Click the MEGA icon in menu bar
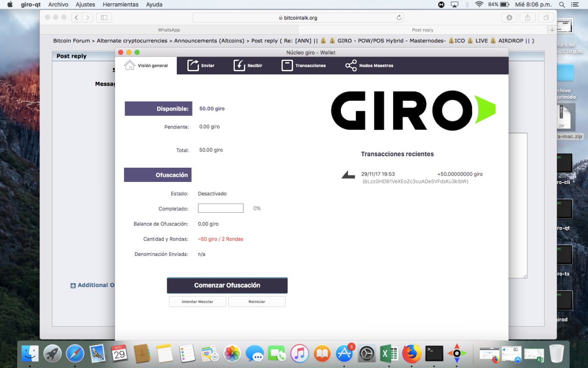 [x=441, y=5]
